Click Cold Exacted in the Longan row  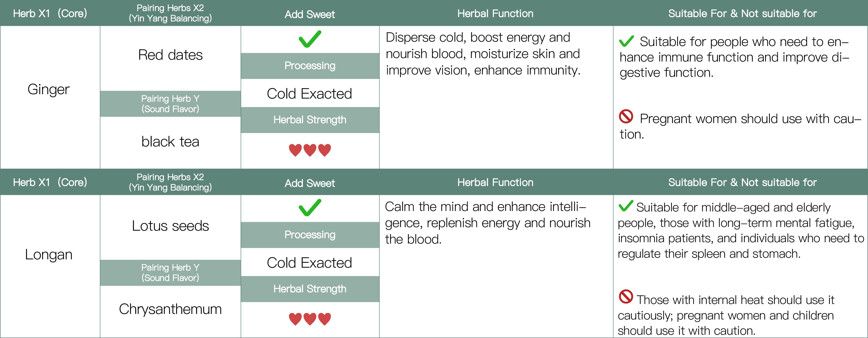pyautogui.click(x=309, y=263)
